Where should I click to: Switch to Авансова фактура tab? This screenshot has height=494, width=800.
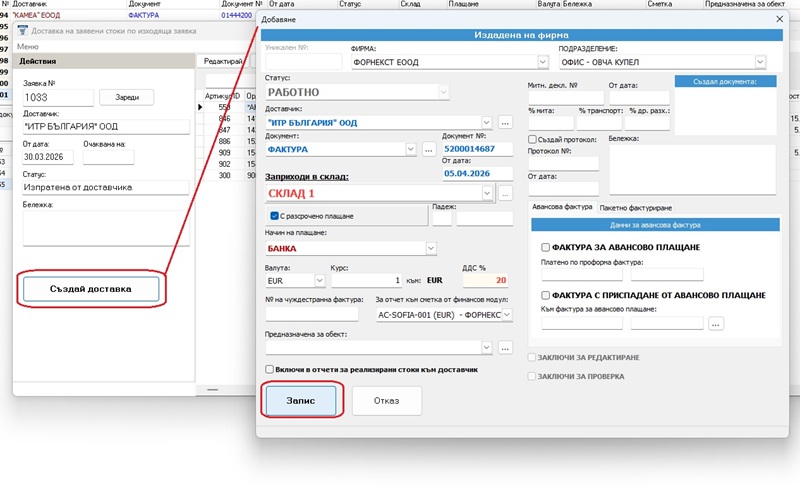click(x=562, y=207)
